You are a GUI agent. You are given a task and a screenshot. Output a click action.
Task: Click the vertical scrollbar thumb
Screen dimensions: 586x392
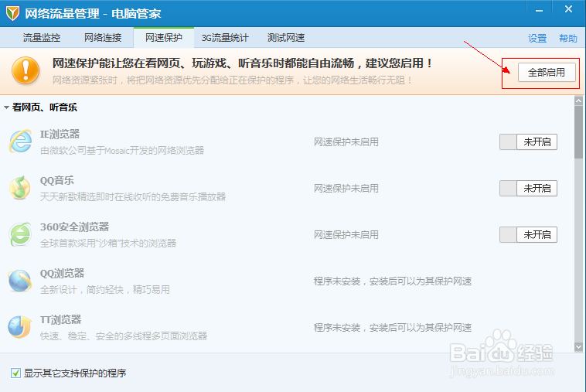click(578, 132)
